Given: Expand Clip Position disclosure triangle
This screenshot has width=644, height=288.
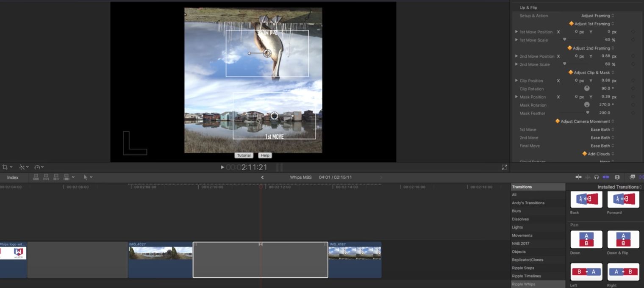Looking at the screenshot, I should click(x=516, y=80).
